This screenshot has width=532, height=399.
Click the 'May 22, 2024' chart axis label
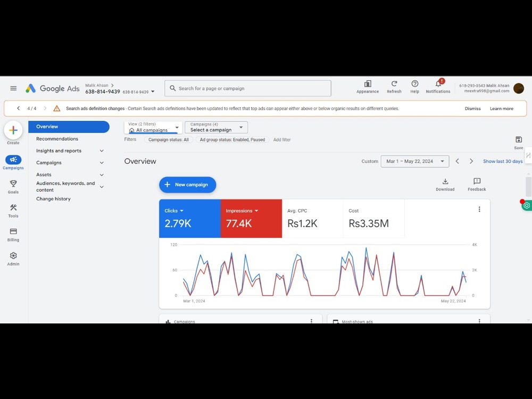pyautogui.click(x=453, y=301)
